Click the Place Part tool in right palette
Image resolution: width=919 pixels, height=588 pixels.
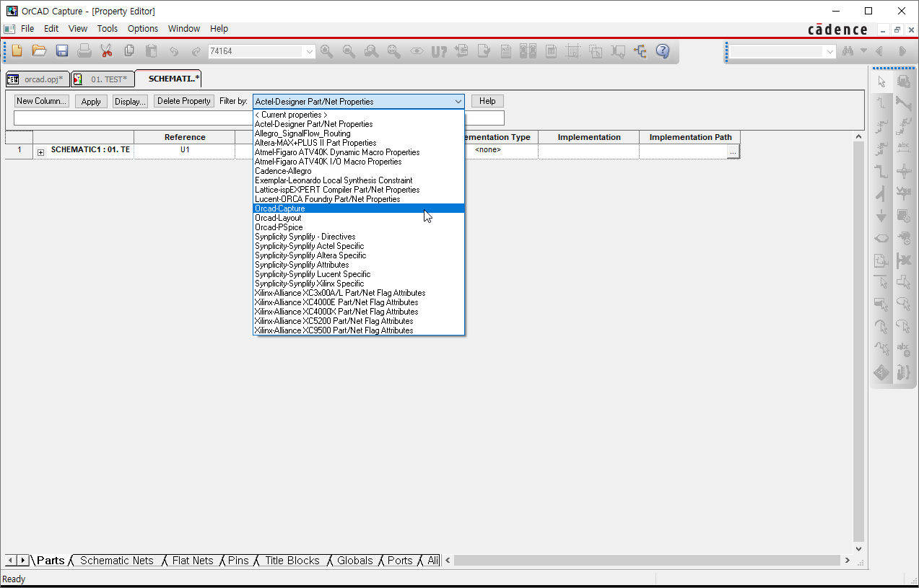[903, 82]
